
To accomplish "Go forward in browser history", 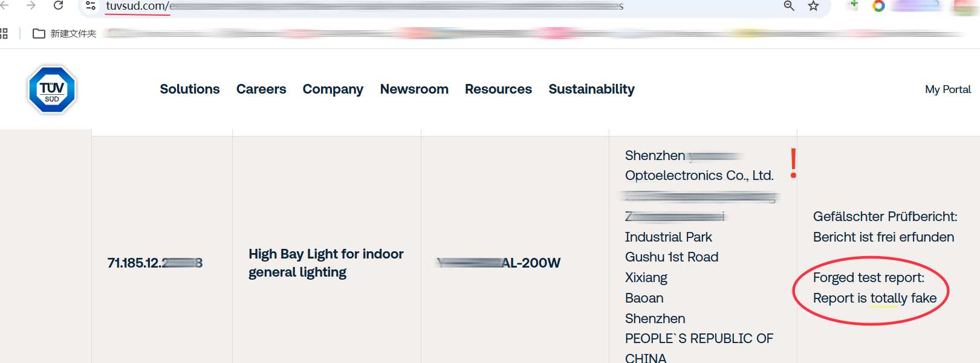I will click(x=31, y=5).
